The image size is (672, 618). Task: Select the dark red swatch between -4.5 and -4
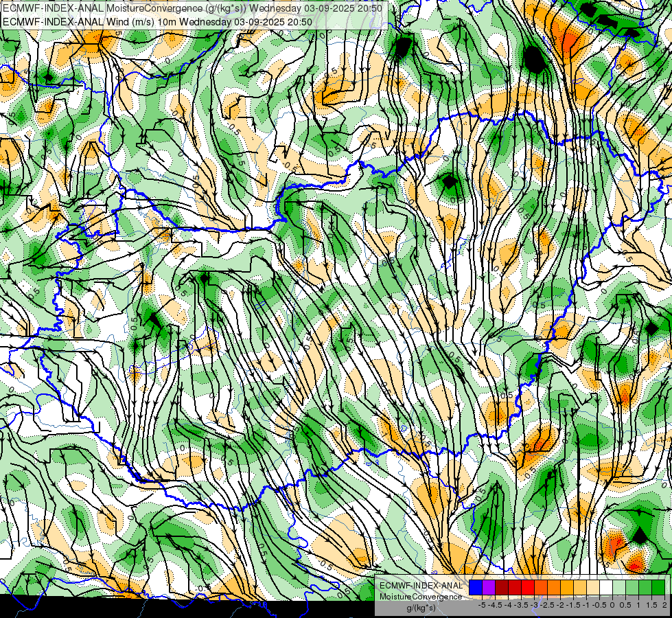click(x=502, y=587)
